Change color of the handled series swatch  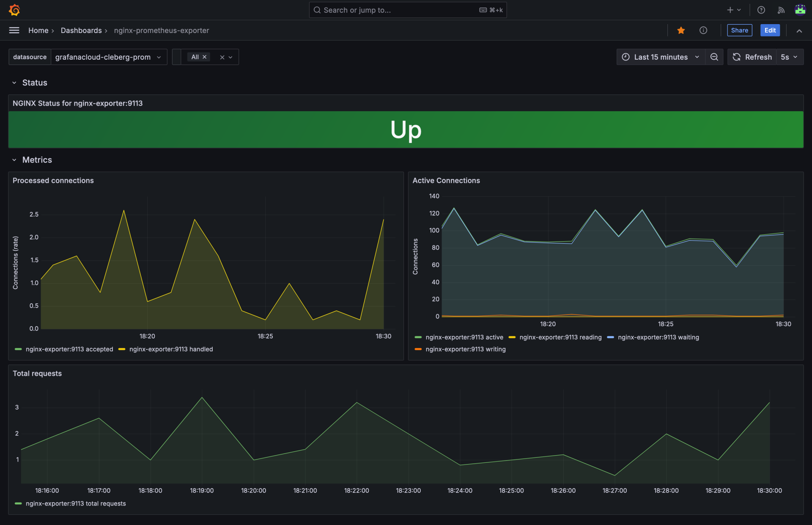point(122,349)
